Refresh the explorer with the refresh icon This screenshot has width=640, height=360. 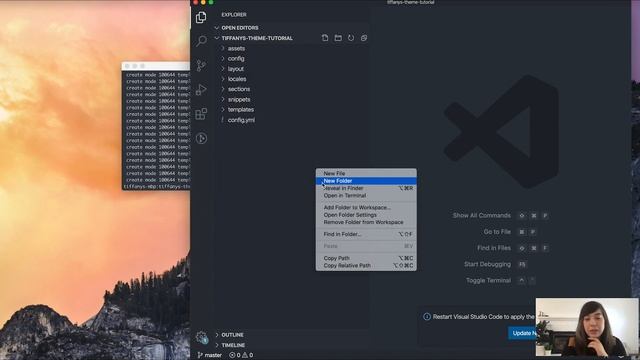coord(351,38)
